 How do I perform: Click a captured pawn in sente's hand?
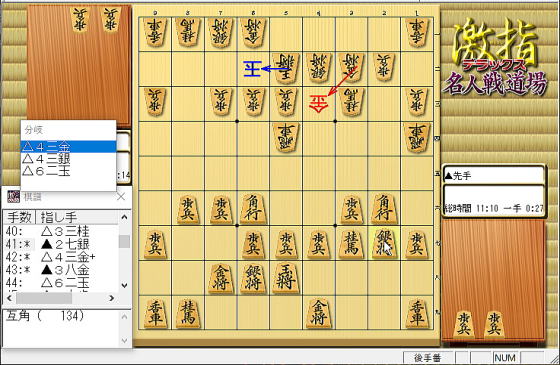point(464,324)
